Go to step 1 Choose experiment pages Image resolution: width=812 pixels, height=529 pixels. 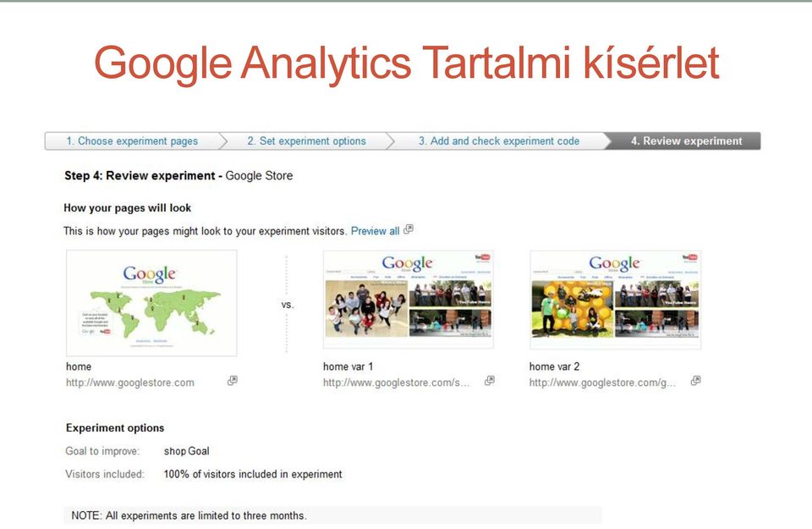click(132, 141)
